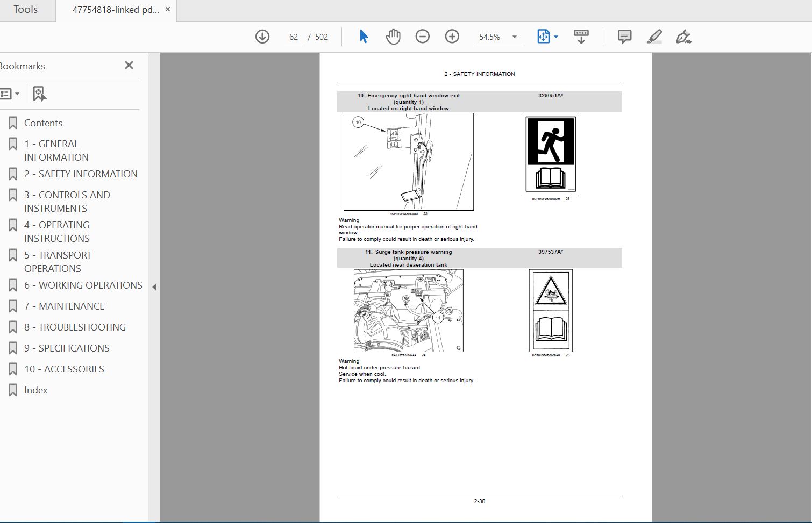The image size is (812, 523).
Task: Click the hot liquid warning decal image
Action: pos(551,310)
